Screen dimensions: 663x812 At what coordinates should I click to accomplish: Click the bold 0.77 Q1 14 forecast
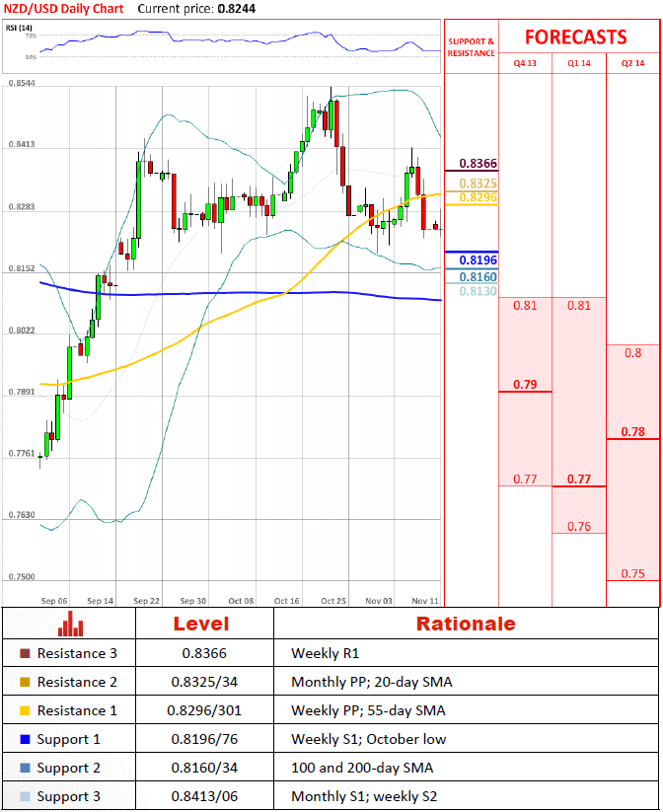[578, 480]
